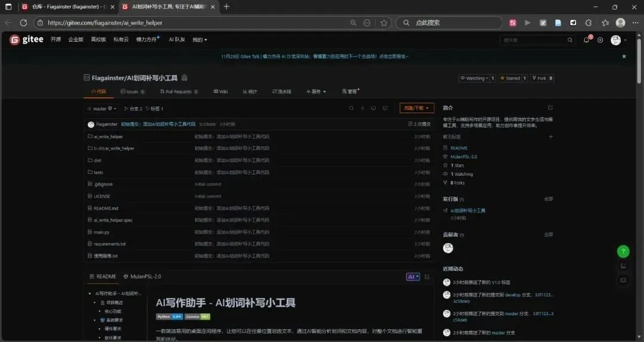This screenshot has width=644, height=342.
Task: Open the README link in sidebar
Action: (x=459, y=148)
